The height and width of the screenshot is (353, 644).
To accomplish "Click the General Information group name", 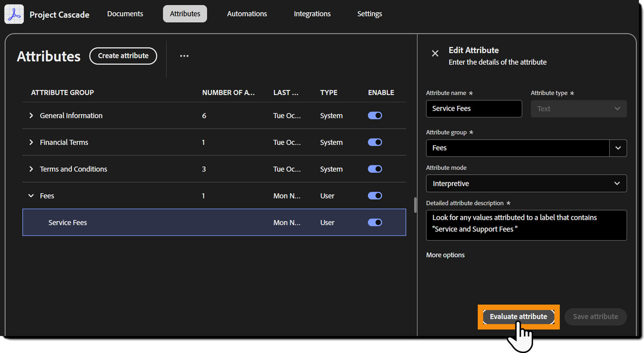I will click(x=71, y=116).
